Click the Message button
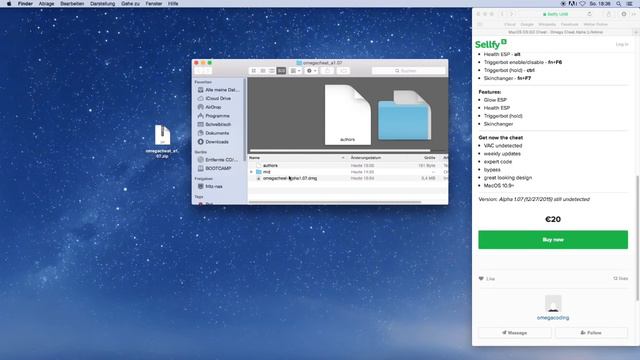Viewport: 640px width, 360px height. (x=515, y=333)
